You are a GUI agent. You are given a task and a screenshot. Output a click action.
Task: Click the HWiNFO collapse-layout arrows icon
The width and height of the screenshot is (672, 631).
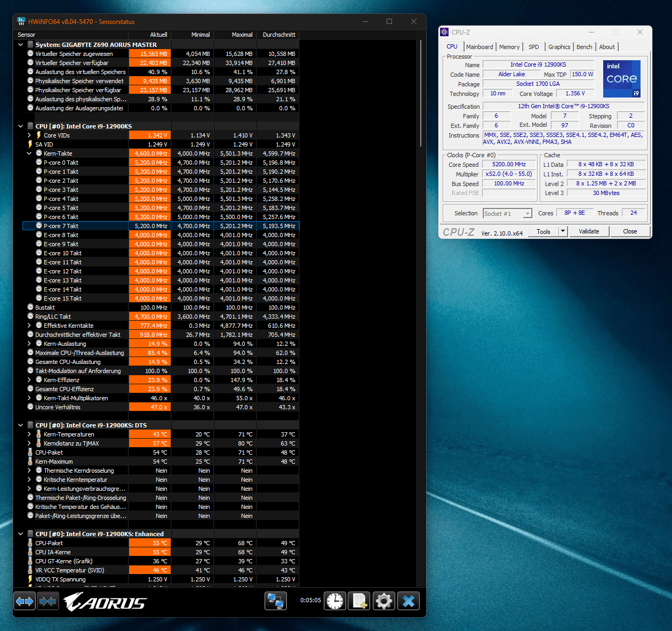point(47,601)
